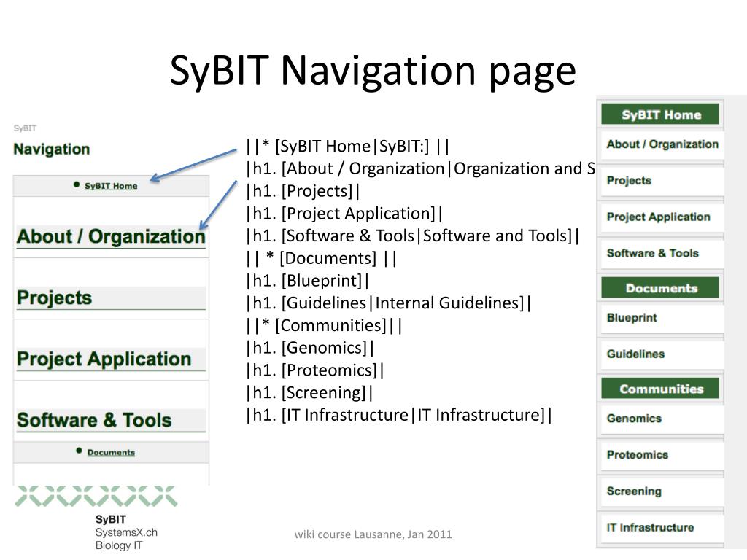The image size is (747, 560).
Task: Click the line |h1. [IT Infrastructure|IT Infrastructure]|
Action: pyautogui.click(x=399, y=415)
